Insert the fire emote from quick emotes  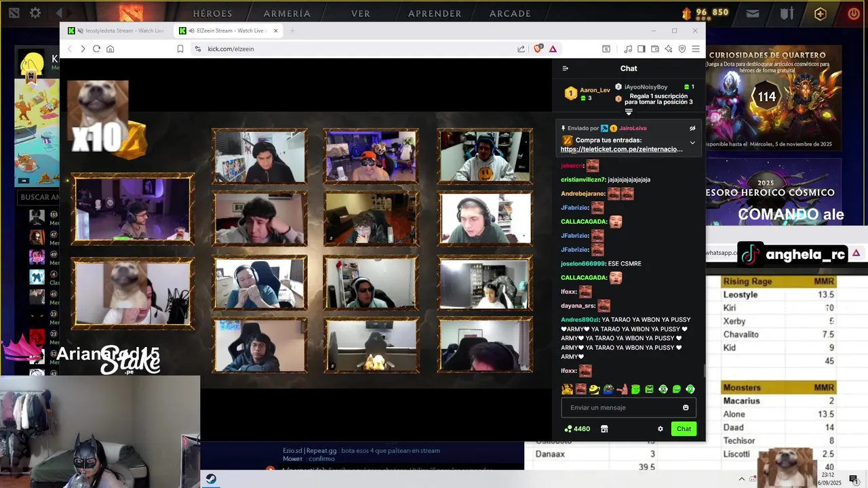(x=567, y=389)
